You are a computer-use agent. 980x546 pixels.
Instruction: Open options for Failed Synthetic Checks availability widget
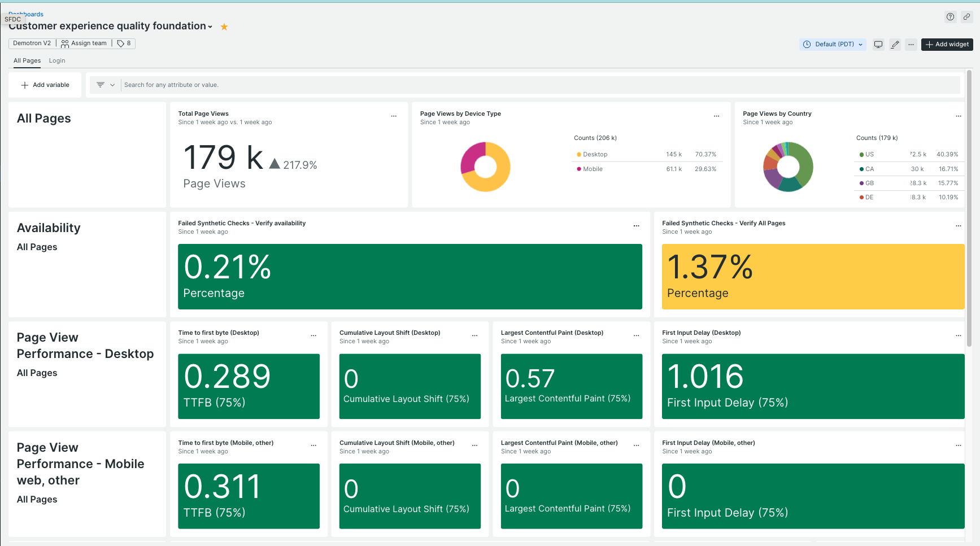point(637,225)
